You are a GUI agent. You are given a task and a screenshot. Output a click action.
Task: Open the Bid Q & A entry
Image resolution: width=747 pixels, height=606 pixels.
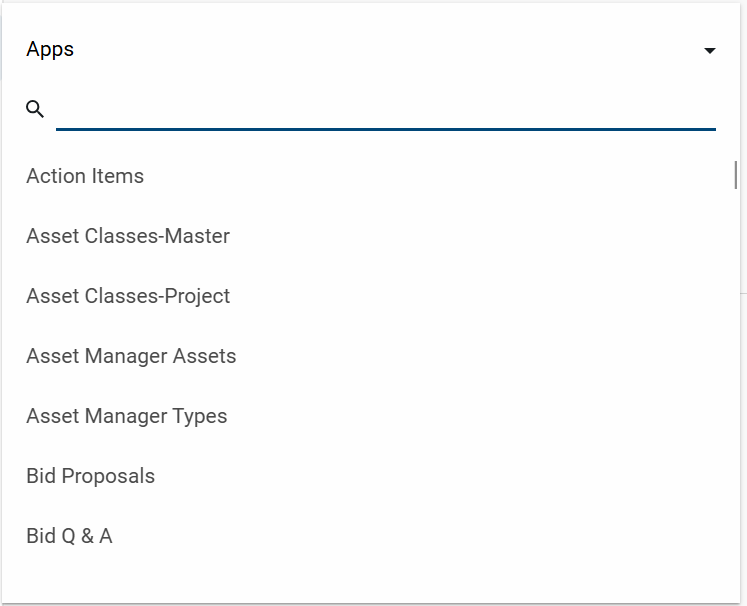(x=69, y=536)
